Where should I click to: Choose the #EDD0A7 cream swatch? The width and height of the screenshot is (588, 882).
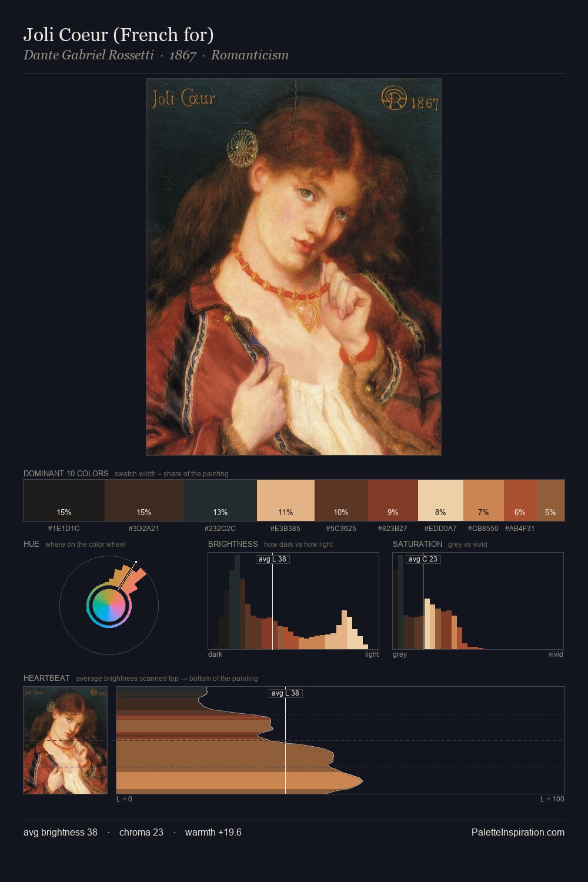(x=440, y=500)
